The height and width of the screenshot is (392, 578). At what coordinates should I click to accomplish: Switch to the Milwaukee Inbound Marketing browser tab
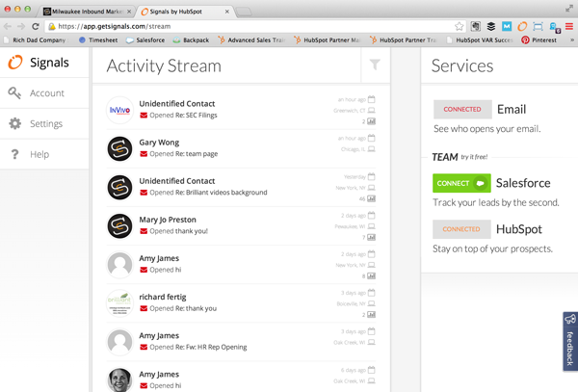[87, 12]
